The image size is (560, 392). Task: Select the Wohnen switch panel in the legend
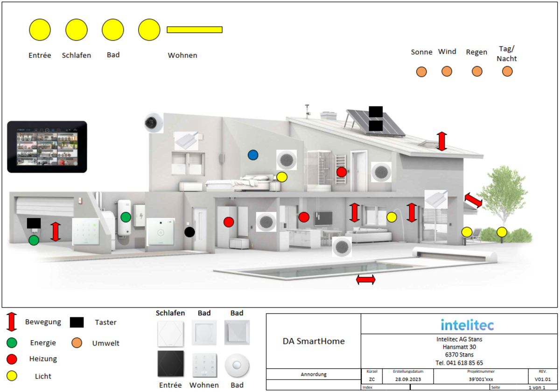pos(204,365)
